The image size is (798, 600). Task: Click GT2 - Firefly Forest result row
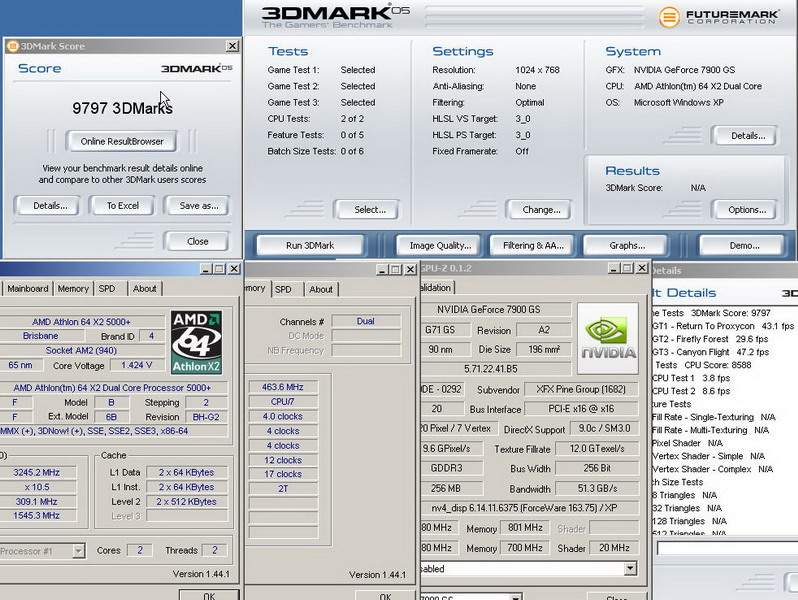coord(710,339)
